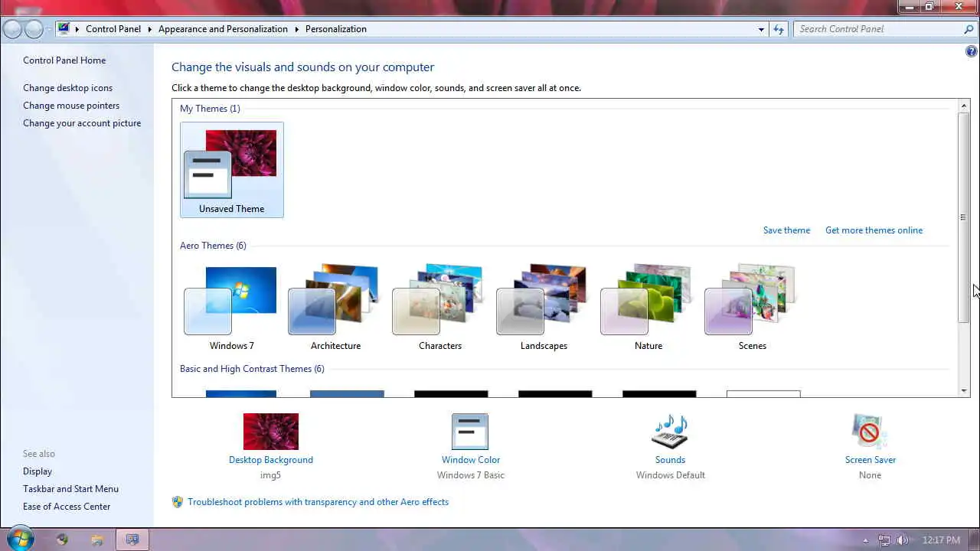Click the 'img5' background label

[271, 475]
